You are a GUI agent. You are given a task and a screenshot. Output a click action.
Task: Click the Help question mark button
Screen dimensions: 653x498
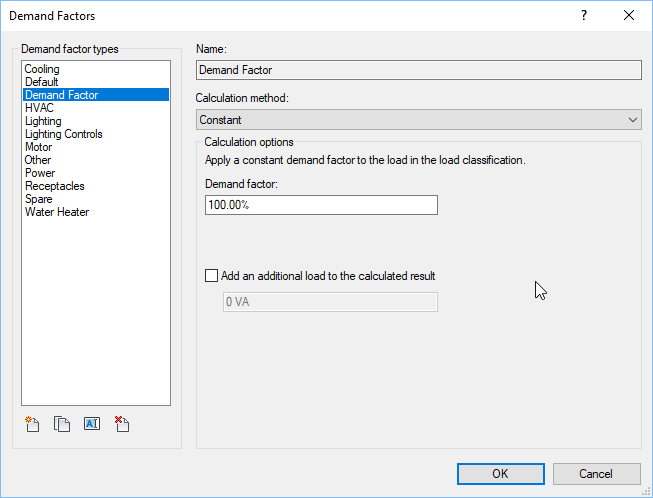pyautogui.click(x=584, y=16)
